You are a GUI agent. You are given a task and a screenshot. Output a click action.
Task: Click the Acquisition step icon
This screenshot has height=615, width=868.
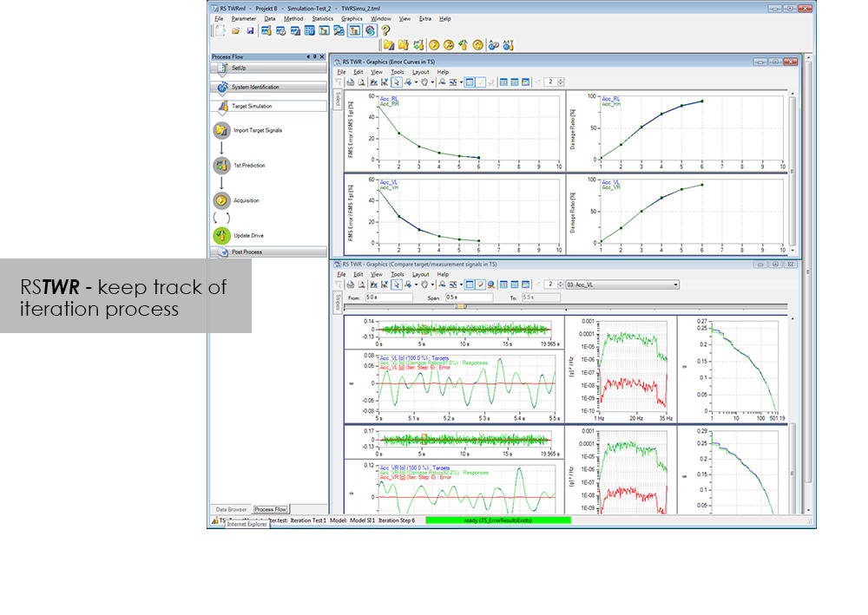coord(220,200)
